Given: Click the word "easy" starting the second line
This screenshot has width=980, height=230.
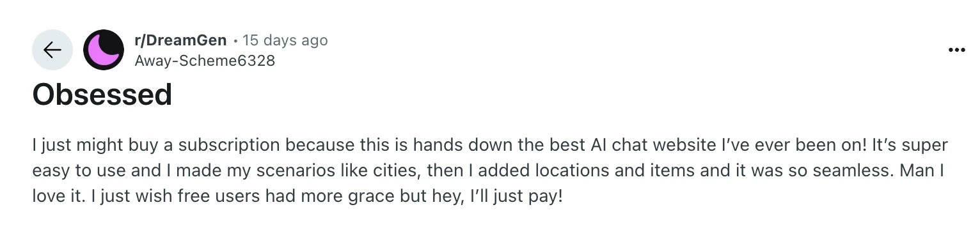Looking at the screenshot, I should 49,171.
